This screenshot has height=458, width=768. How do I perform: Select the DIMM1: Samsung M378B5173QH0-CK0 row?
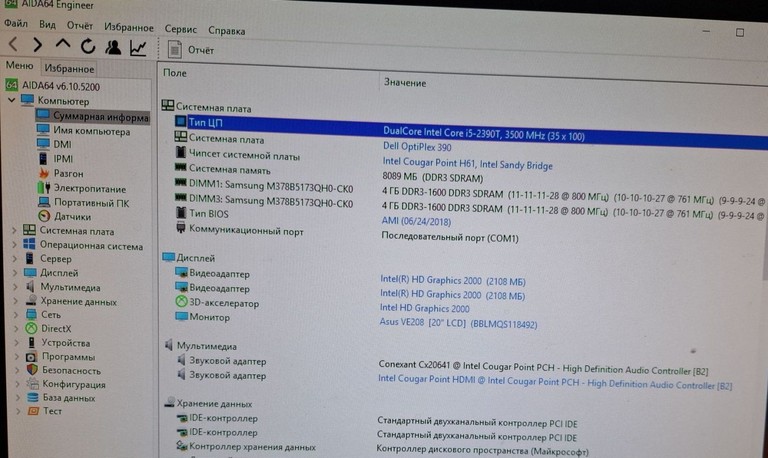(x=271, y=187)
